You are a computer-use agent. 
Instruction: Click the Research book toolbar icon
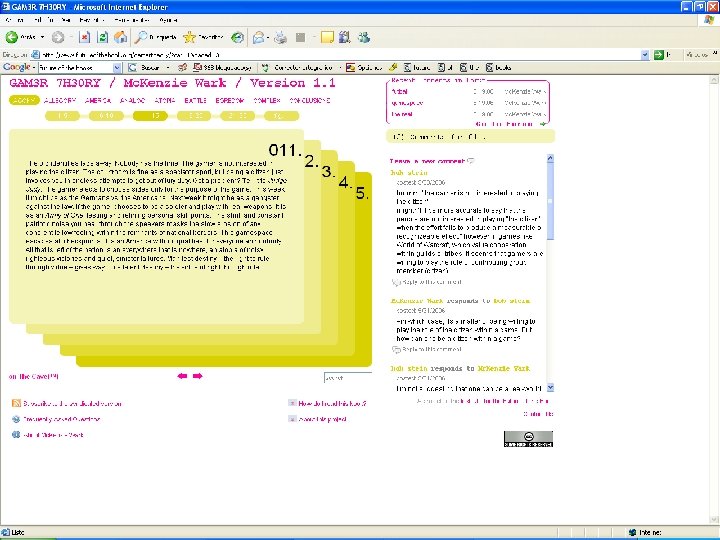coord(344,37)
